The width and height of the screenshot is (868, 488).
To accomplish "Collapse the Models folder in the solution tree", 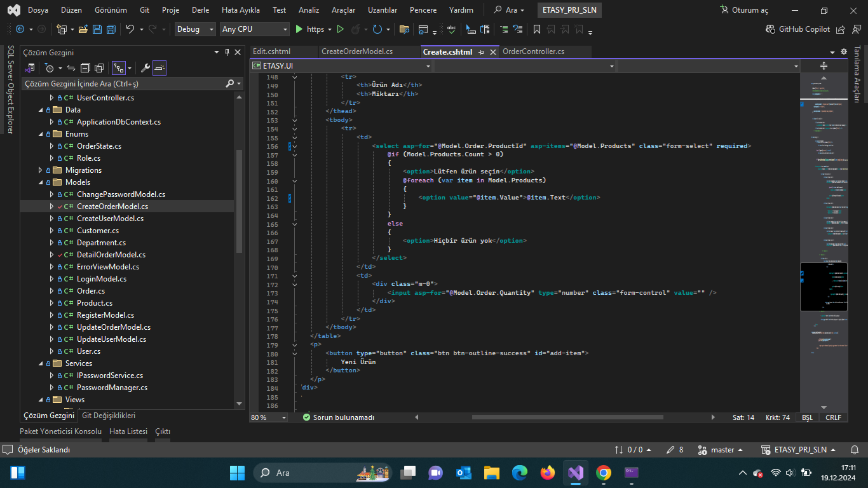I will pos(41,182).
